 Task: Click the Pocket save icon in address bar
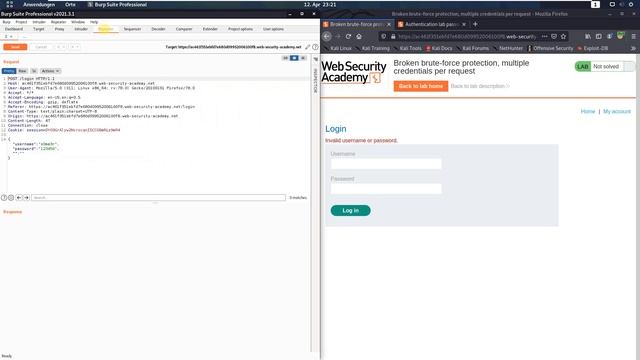click(554, 36)
